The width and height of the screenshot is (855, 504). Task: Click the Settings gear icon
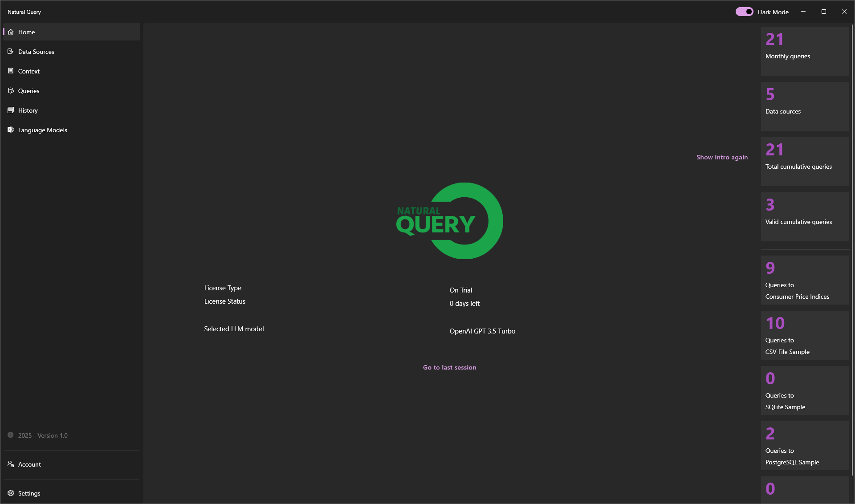click(11, 493)
